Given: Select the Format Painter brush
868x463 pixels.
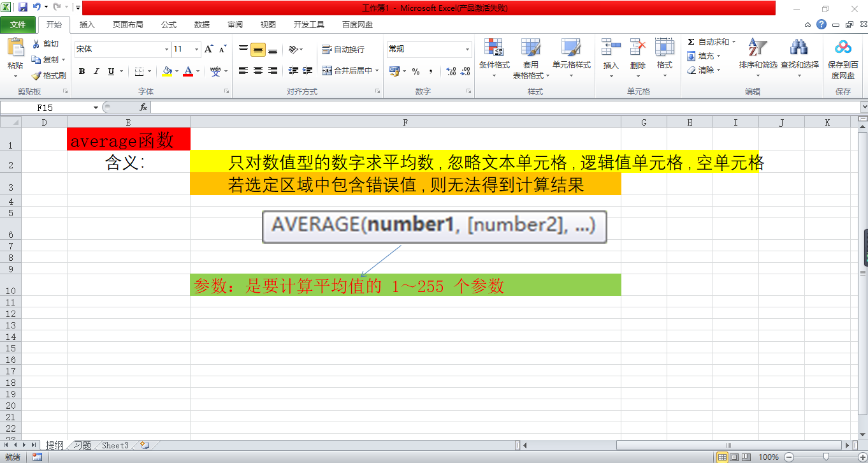Looking at the screenshot, I should (36, 75).
